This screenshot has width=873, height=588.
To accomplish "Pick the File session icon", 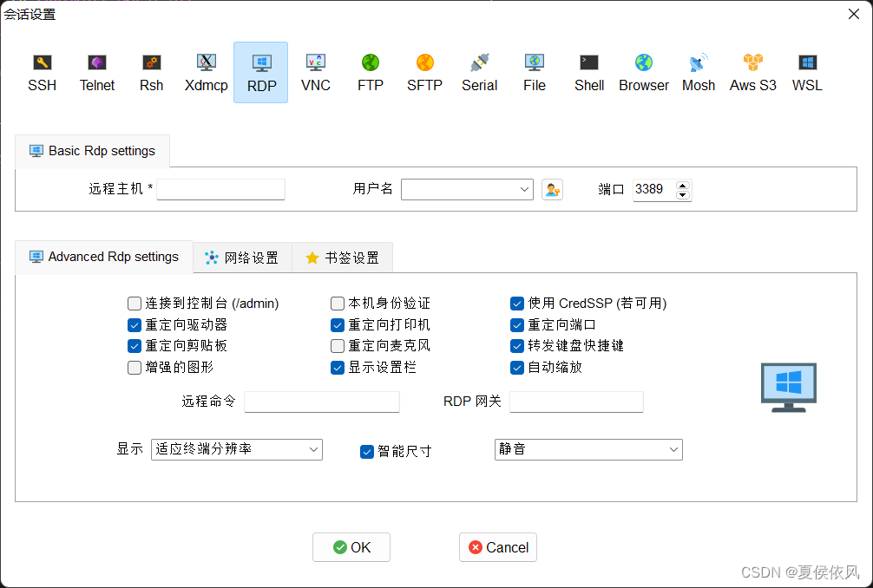I will 535,73.
